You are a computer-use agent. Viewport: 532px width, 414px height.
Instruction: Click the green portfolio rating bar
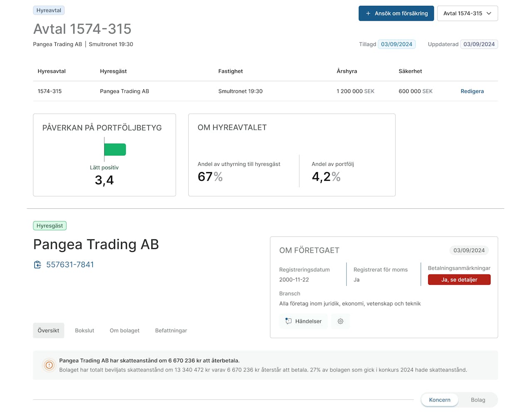coord(115,150)
